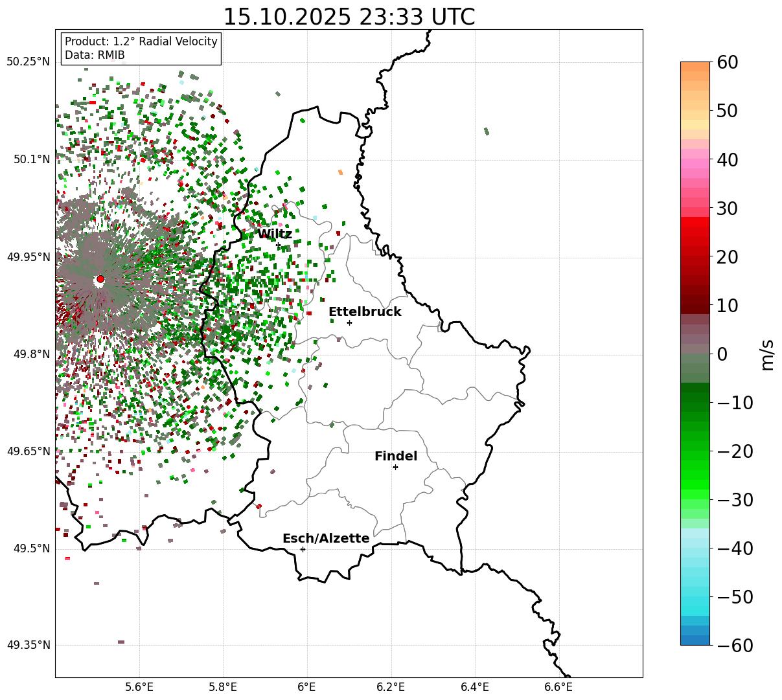Click the cross marker below Ettelbruck
782x700 pixels.
[350, 322]
